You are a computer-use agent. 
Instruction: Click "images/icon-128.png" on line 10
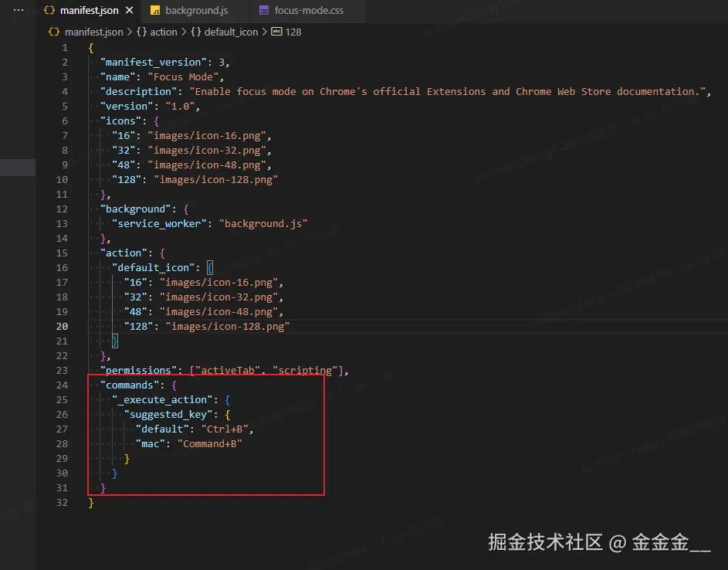coord(216,180)
